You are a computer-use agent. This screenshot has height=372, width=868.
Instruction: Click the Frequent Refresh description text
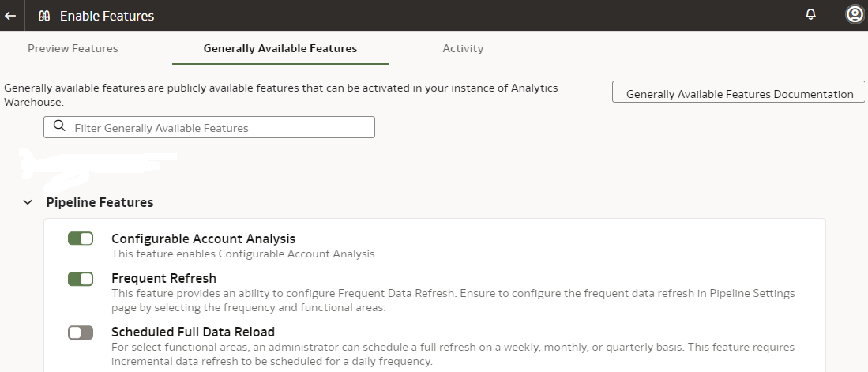(453, 300)
